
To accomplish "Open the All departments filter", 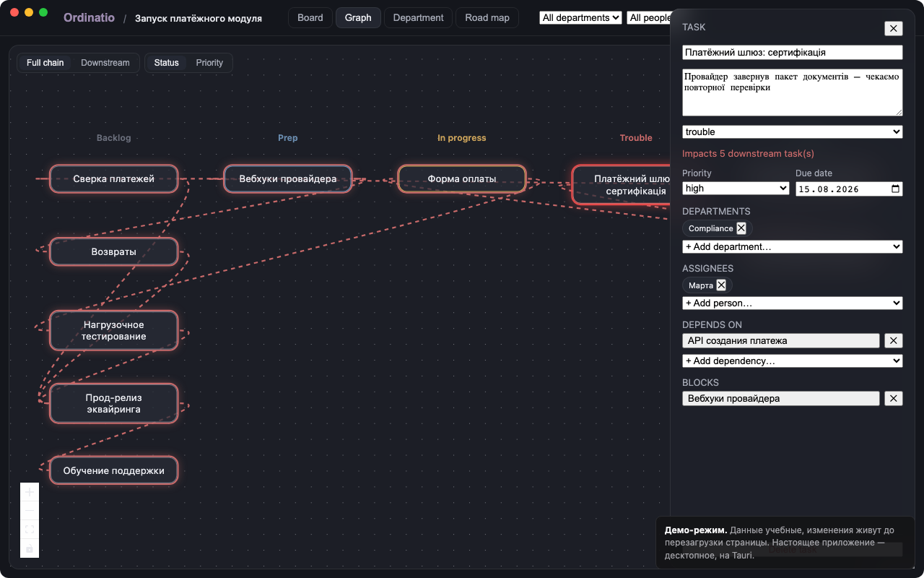I will (580, 17).
